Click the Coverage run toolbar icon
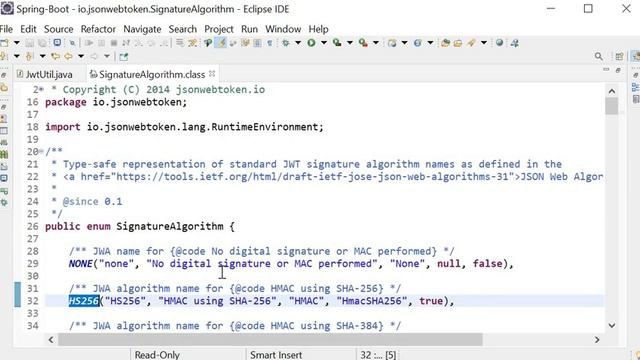640x360 pixels. point(337,43)
